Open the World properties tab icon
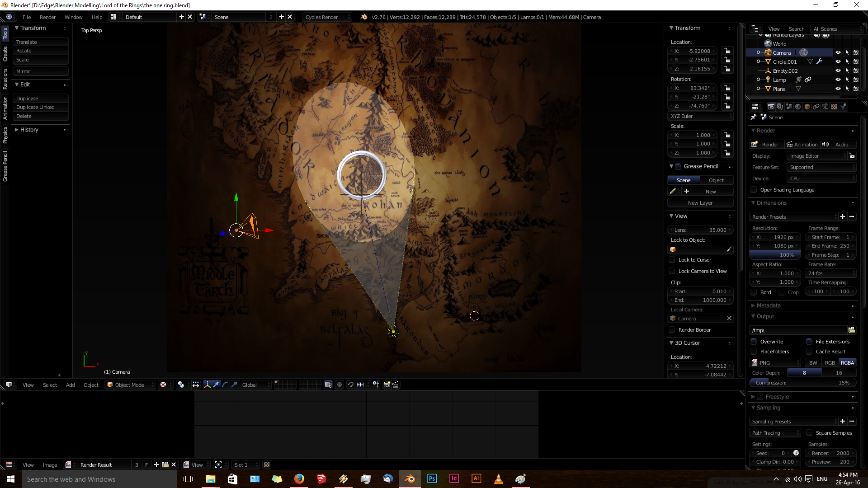Viewport: 868px width, 488px height. pyautogui.click(x=798, y=107)
